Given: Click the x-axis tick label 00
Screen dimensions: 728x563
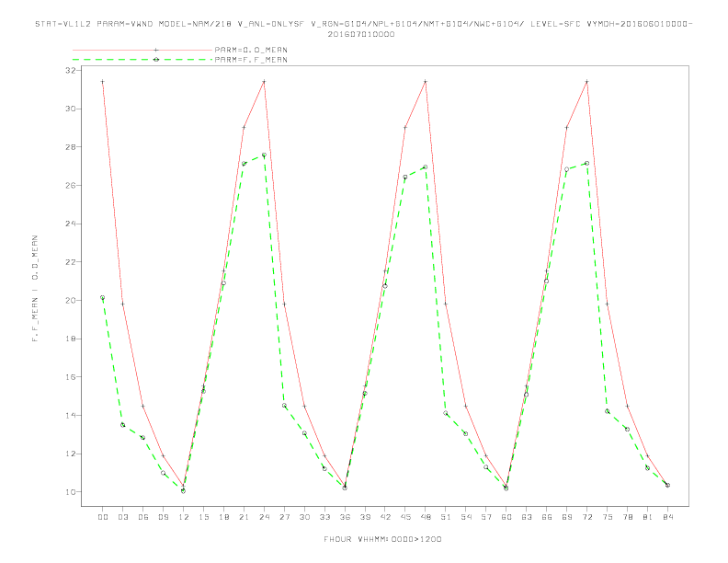Looking at the screenshot, I should (103, 517).
